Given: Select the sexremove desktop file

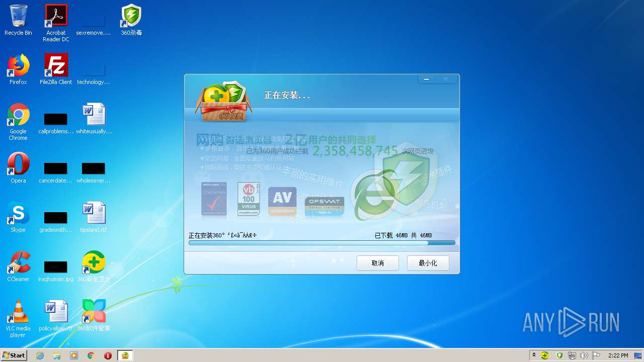Looking at the screenshot, I should 94,23.
